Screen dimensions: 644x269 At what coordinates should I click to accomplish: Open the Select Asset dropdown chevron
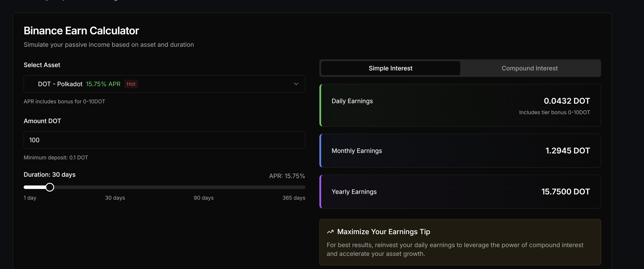(x=296, y=84)
